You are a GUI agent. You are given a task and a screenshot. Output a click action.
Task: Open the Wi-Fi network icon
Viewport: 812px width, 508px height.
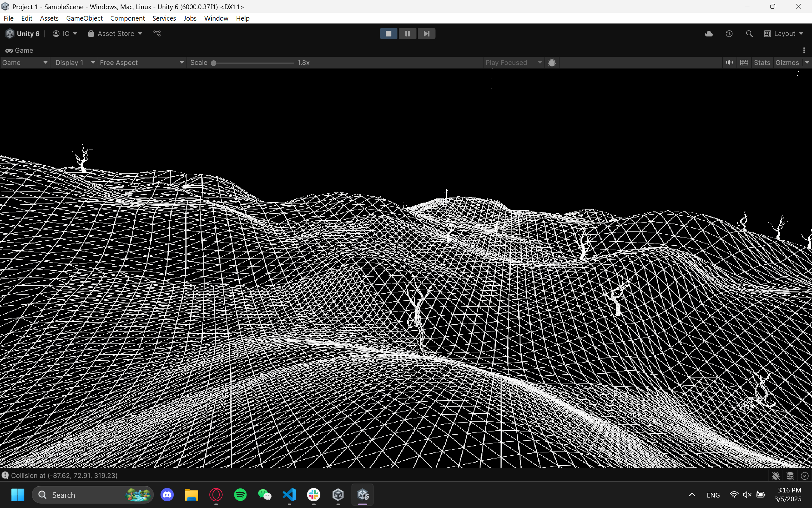click(x=734, y=495)
